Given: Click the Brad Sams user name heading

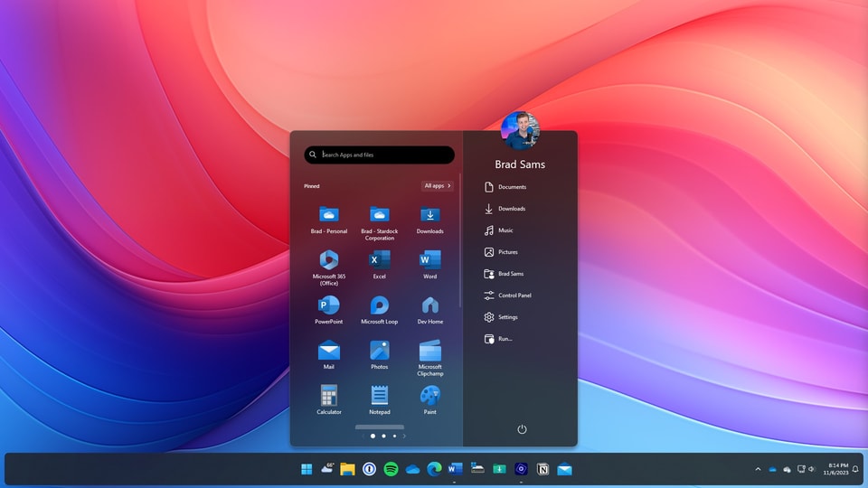Looking at the screenshot, I should tap(520, 164).
